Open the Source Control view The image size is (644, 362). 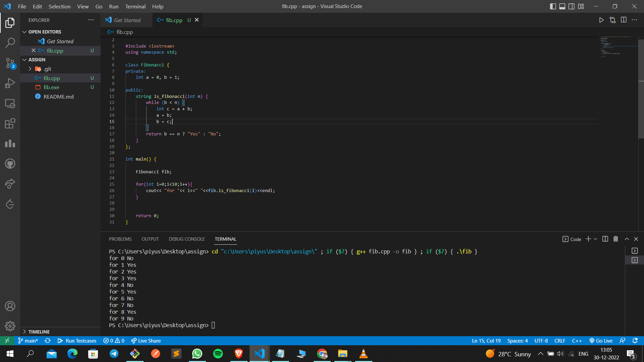(10, 63)
